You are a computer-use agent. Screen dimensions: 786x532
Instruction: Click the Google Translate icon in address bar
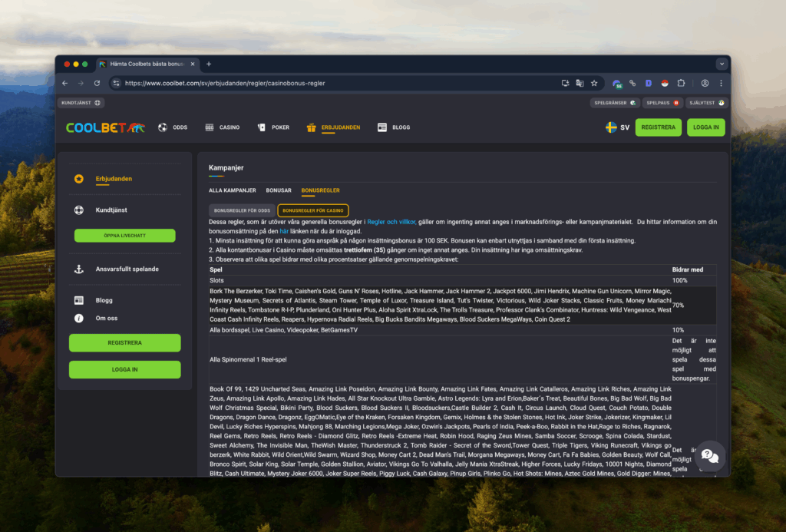click(x=580, y=83)
